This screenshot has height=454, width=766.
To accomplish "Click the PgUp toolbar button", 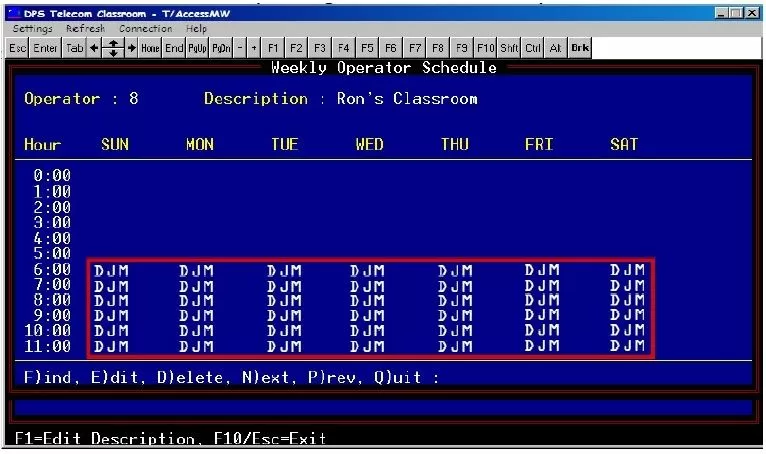I will click(197, 47).
